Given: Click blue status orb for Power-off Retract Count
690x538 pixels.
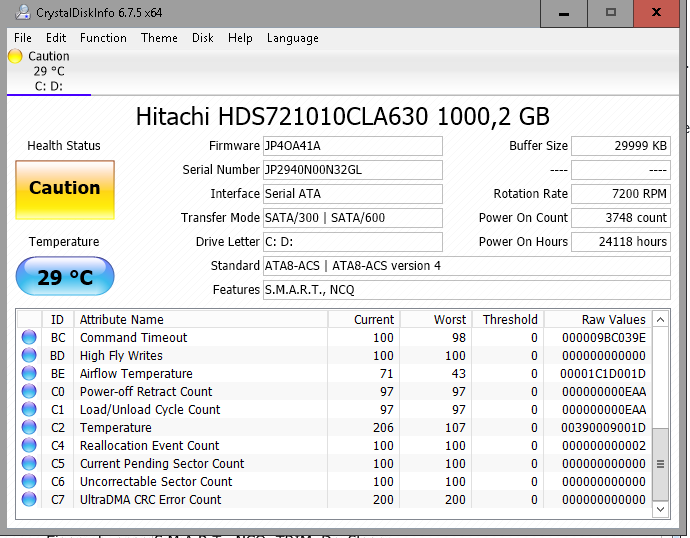Looking at the screenshot, I should pyautogui.click(x=29, y=392).
